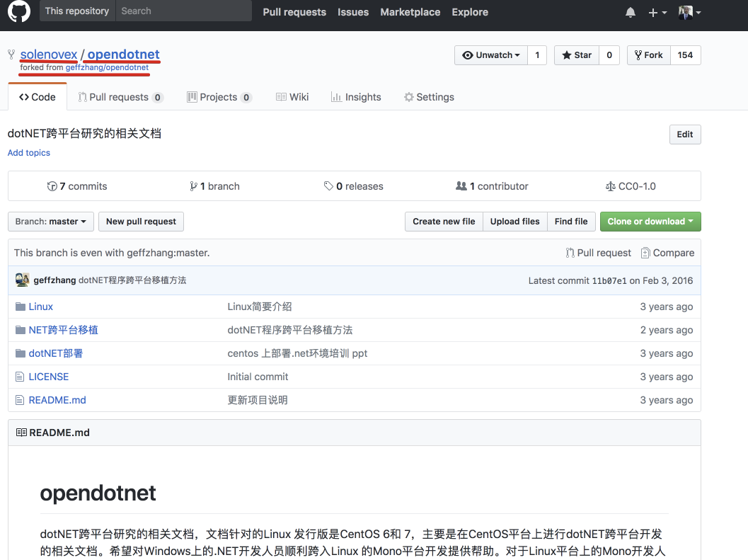Click the tag icon beside 0 releases
The height and width of the screenshot is (560, 748).
tap(328, 185)
